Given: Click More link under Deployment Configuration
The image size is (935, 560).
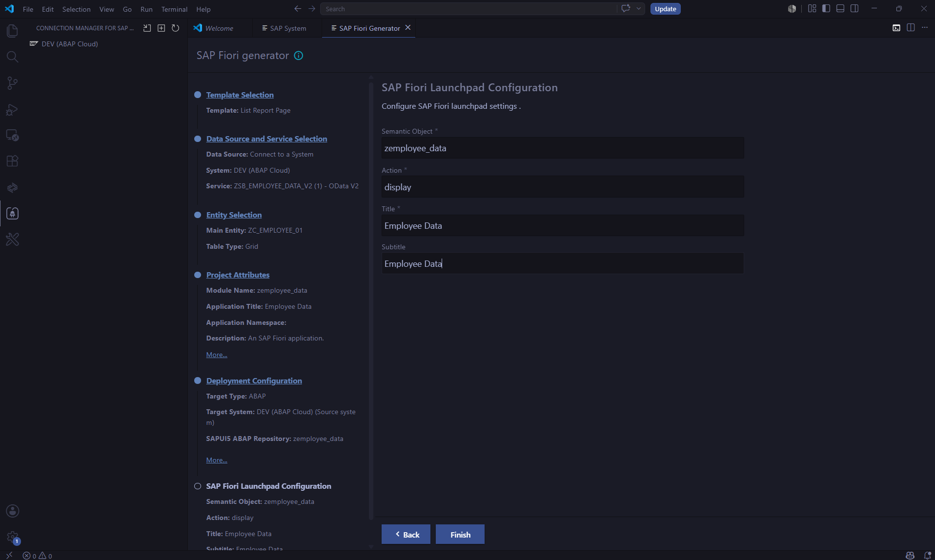Looking at the screenshot, I should (x=217, y=460).
